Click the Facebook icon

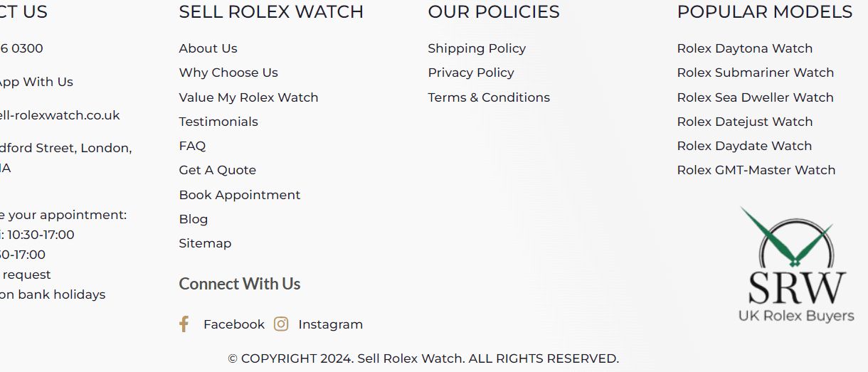pyautogui.click(x=184, y=324)
